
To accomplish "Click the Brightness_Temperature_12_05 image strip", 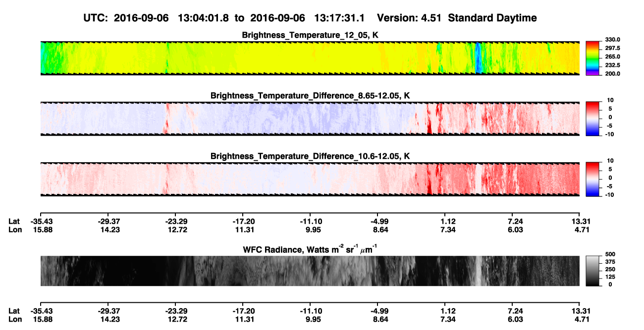I will (x=310, y=58).
